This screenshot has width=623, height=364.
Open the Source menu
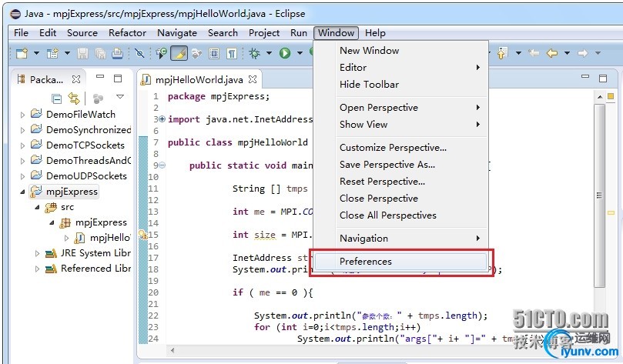[82, 33]
